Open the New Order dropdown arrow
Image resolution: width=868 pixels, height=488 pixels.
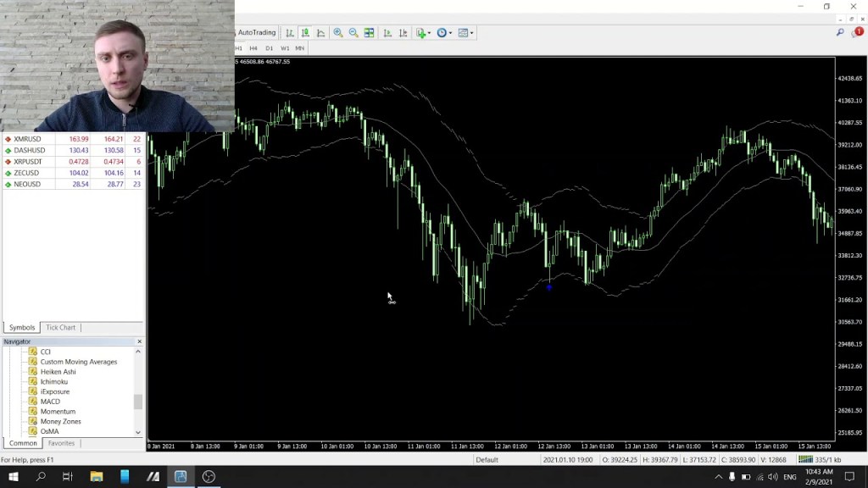(429, 32)
